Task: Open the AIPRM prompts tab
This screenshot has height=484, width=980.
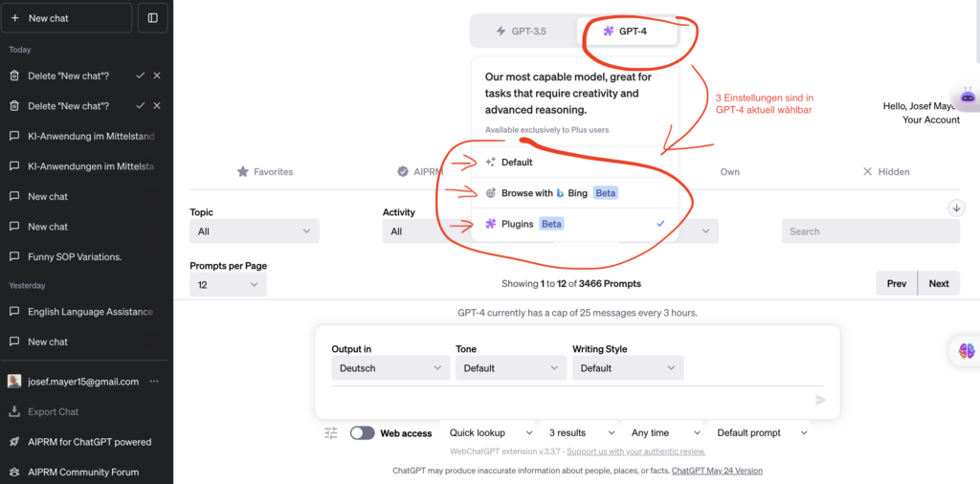Action: (421, 172)
